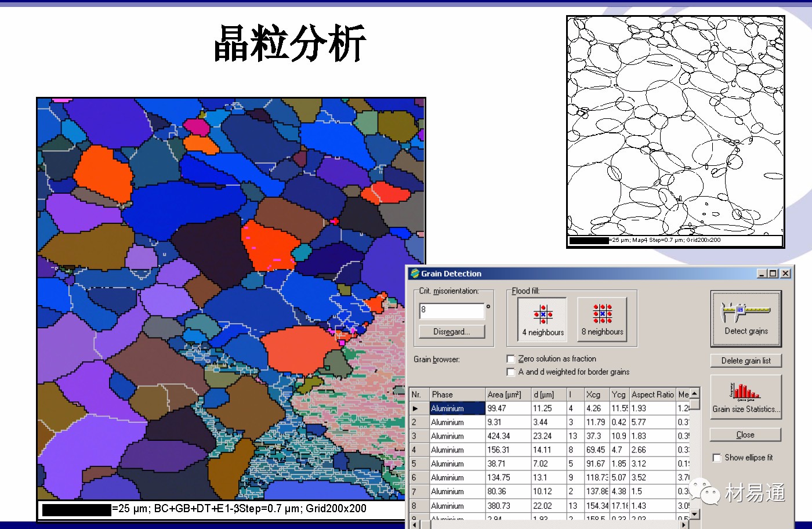This screenshot has height=529, width=812.
Task: Click the grain table scroll down arrow
Action: 695,514
